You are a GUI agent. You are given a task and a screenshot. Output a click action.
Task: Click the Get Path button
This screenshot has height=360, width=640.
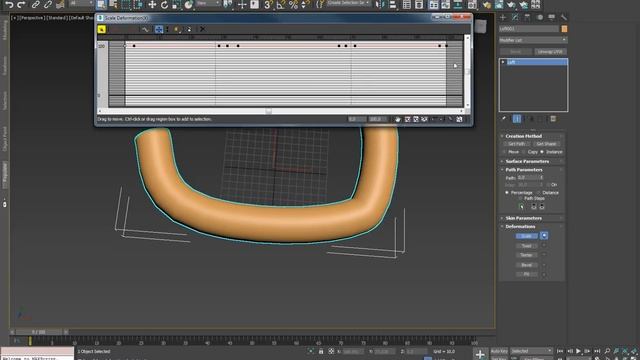pos(517,144)
